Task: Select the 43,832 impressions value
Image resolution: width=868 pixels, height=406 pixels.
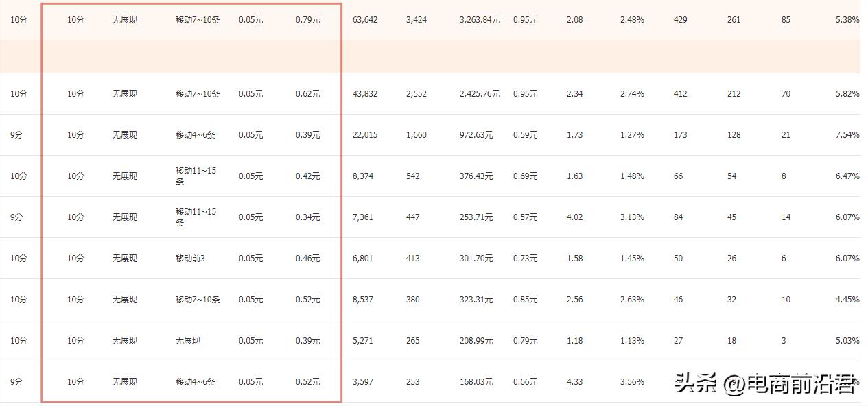Action: coord(364,94)
